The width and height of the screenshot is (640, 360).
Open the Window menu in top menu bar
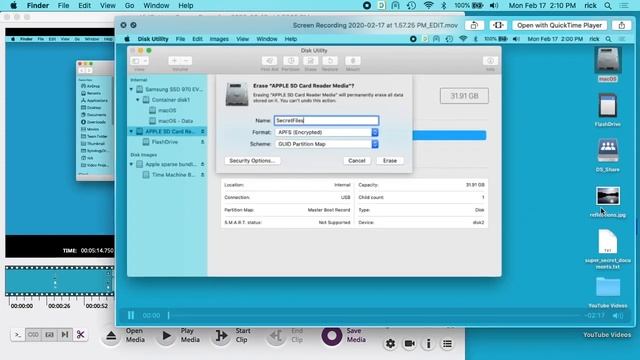[156, 6]
